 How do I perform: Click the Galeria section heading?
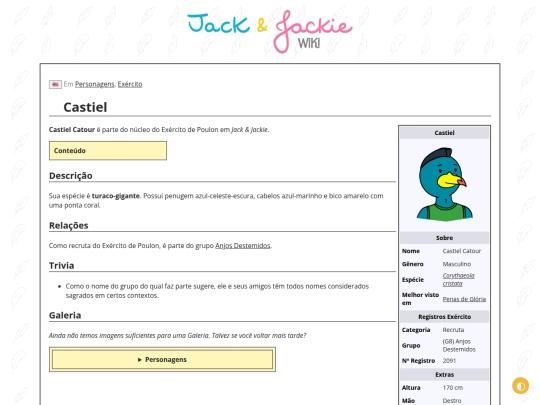tap(65, 315)
